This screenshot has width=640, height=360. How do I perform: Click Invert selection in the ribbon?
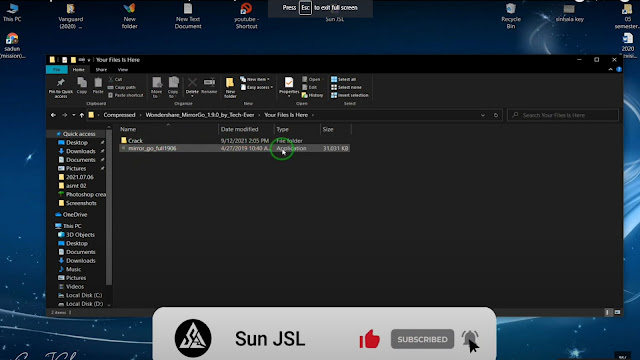click(350, 95)
